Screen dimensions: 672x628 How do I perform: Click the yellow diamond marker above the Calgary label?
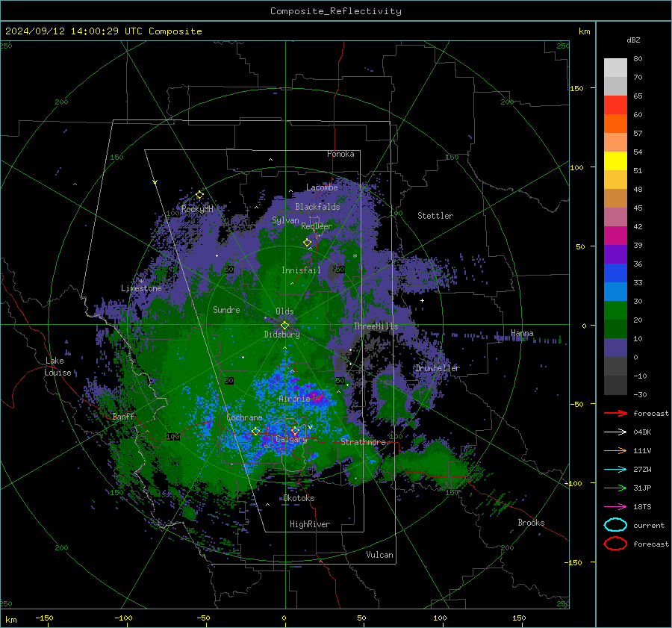295,430
